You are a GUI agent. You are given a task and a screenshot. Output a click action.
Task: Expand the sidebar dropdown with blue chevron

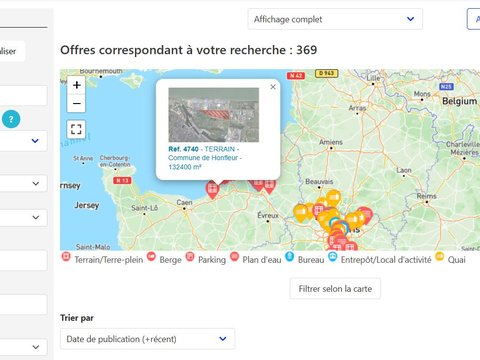click(23, 141)
